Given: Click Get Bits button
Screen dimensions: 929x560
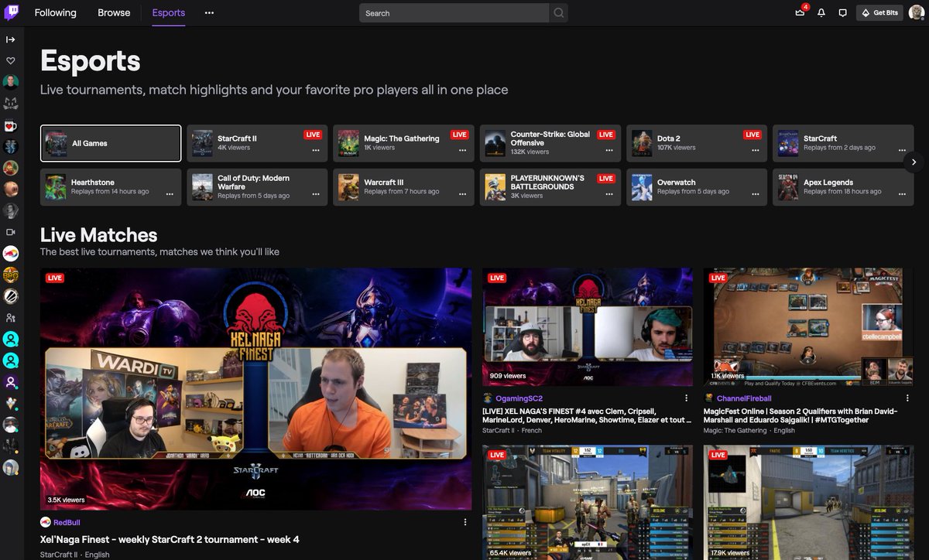Looking at the screenshot, I should 879,13.
